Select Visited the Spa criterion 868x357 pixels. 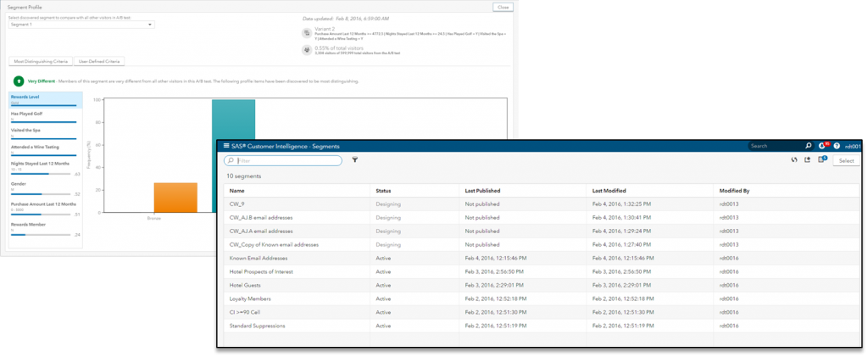click(x=46, y=133)
